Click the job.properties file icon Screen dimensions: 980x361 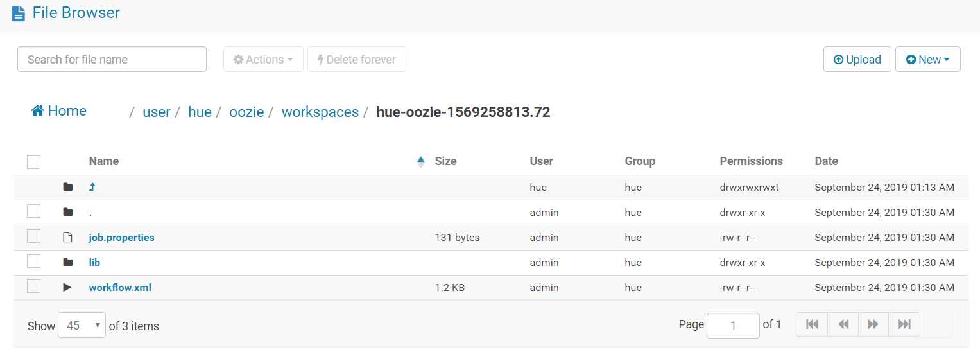point(68,238)
